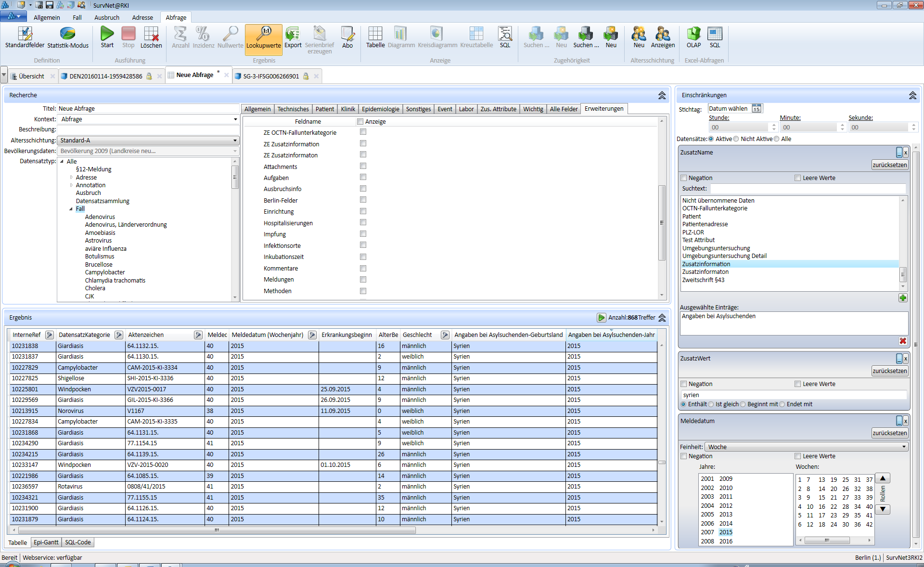
Task: Check the Impfung Anzeige checkbox
Action: coord(363,234)
